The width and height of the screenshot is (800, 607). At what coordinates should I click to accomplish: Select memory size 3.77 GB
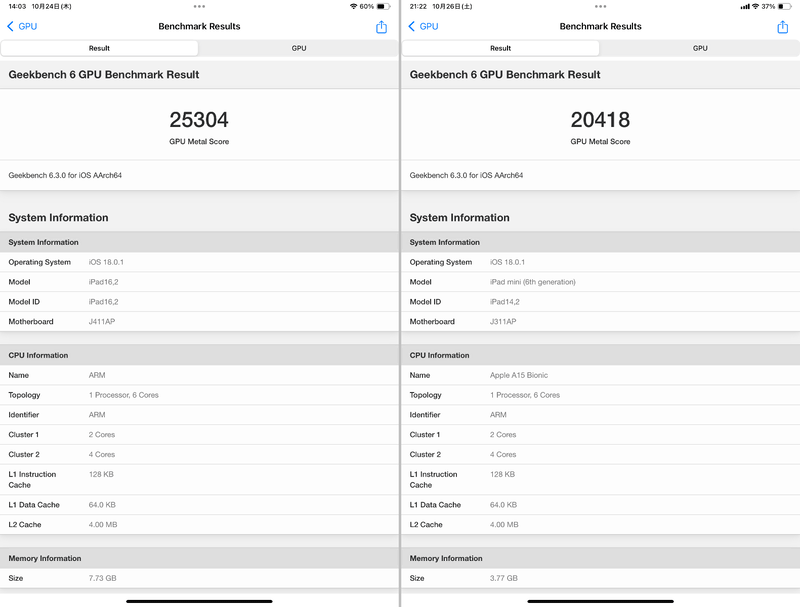click(504, 578)
